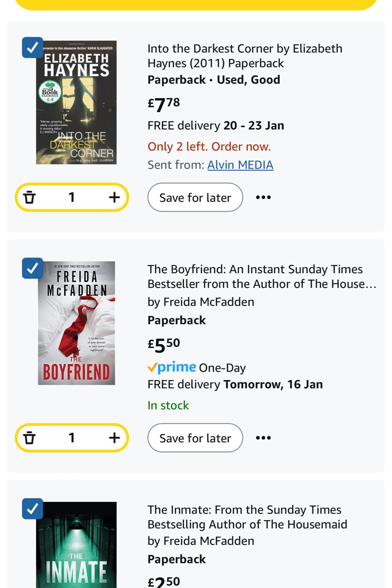Open more options menu for The Boyfriend

[263, 438]
